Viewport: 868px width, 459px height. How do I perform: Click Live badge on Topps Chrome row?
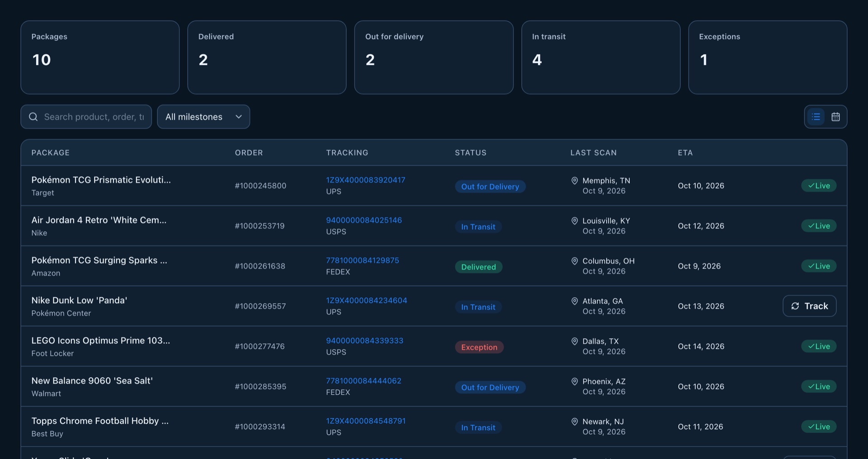pos(819,427)
